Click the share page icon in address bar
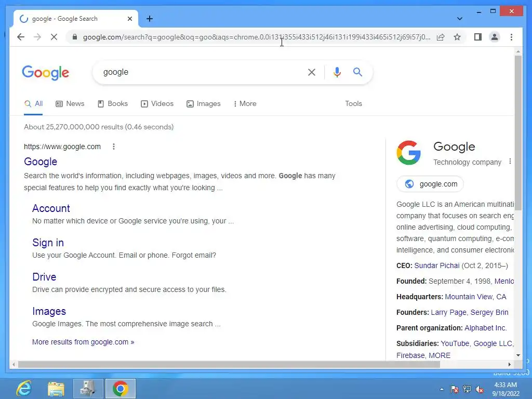This screenshot has height=399, width=532. point(441,37)
